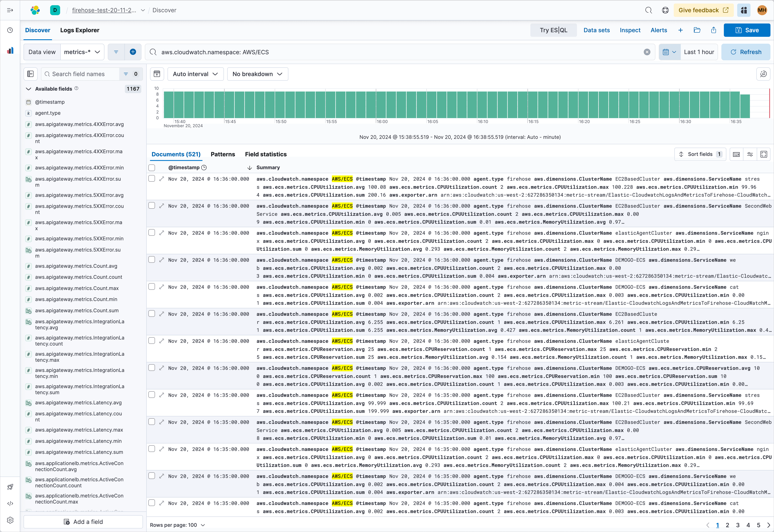Viewport: 774px width, 532px height.
Task: Open the Auto interval dropdown
Action: pyautogui.click(x=196, y=74)
